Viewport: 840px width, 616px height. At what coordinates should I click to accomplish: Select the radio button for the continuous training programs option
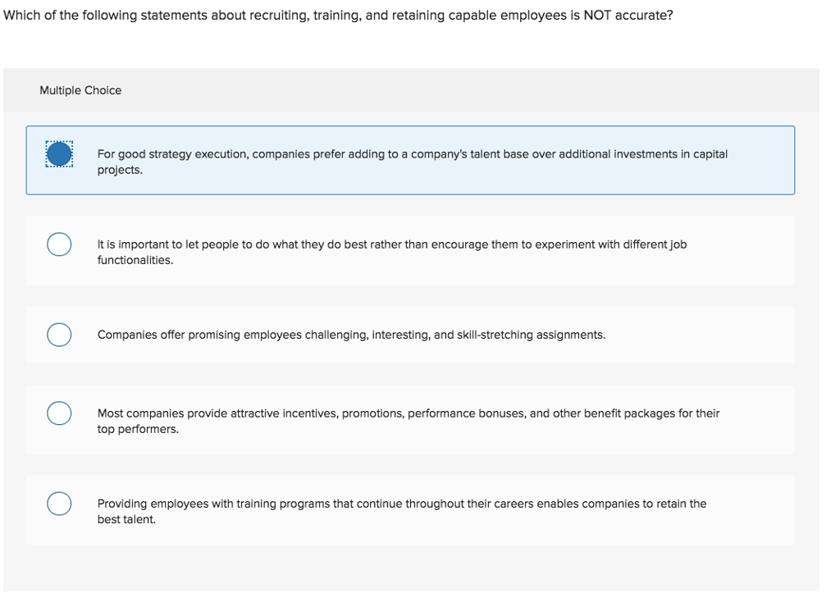pyautogui.click(x=58, y=504)
